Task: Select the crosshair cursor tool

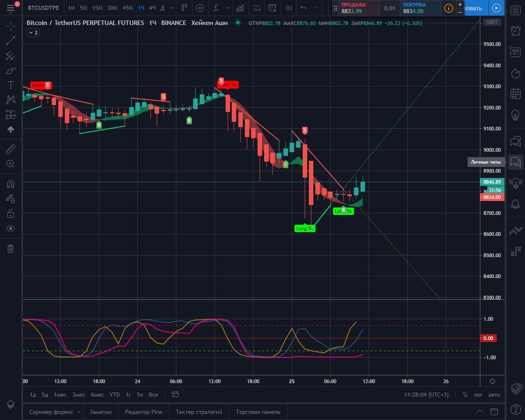Action: (11, 26)
